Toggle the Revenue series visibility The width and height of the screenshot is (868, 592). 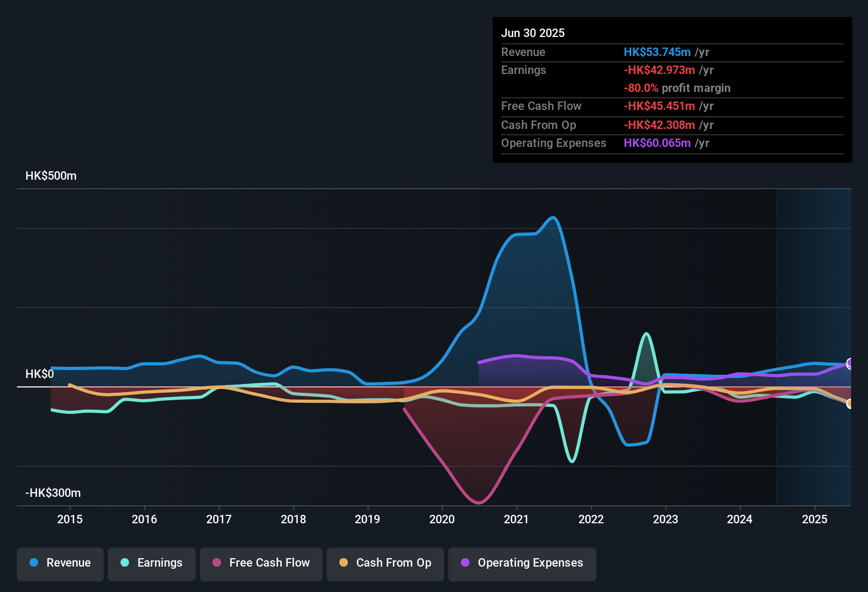(x=60, y=563)
